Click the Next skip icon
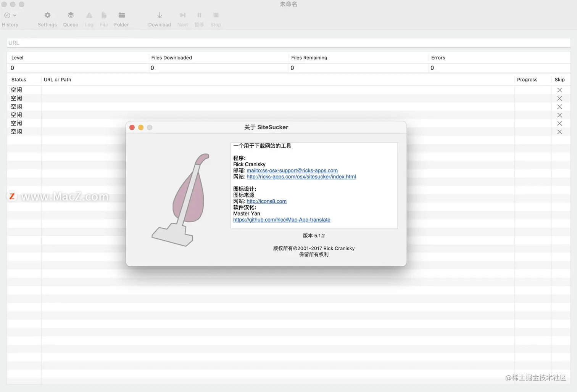 [182, 15]
